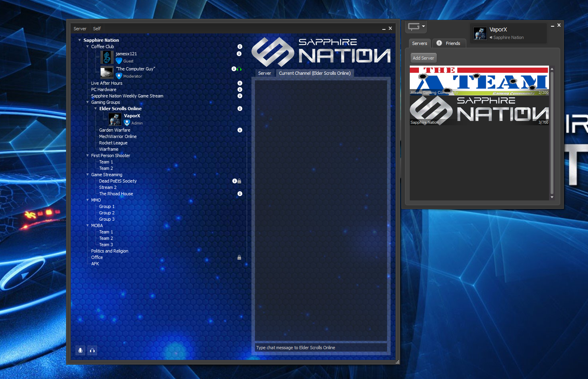588x379 pixels.
Task: Click the main window resize grip
Action: click(x=397, y=362)
